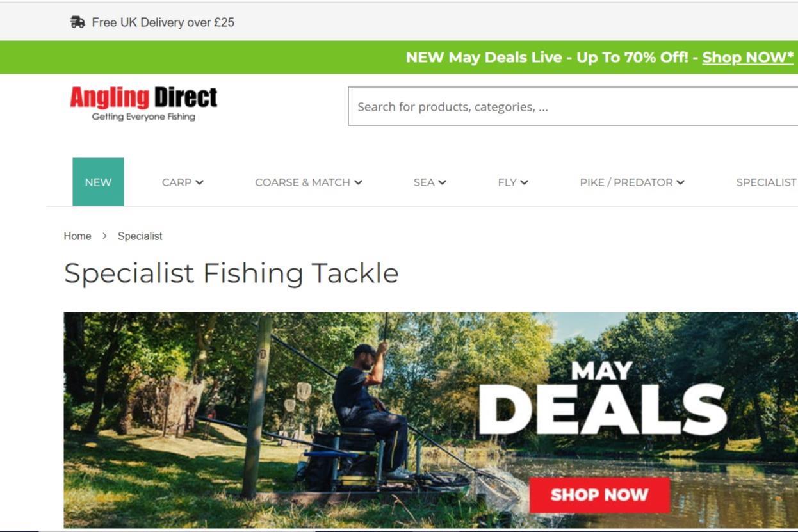Expand the COARSE & MATCH chevron arrow
Image resolution: width=798 pixels, height=532 pixels.
coord(358,182)
